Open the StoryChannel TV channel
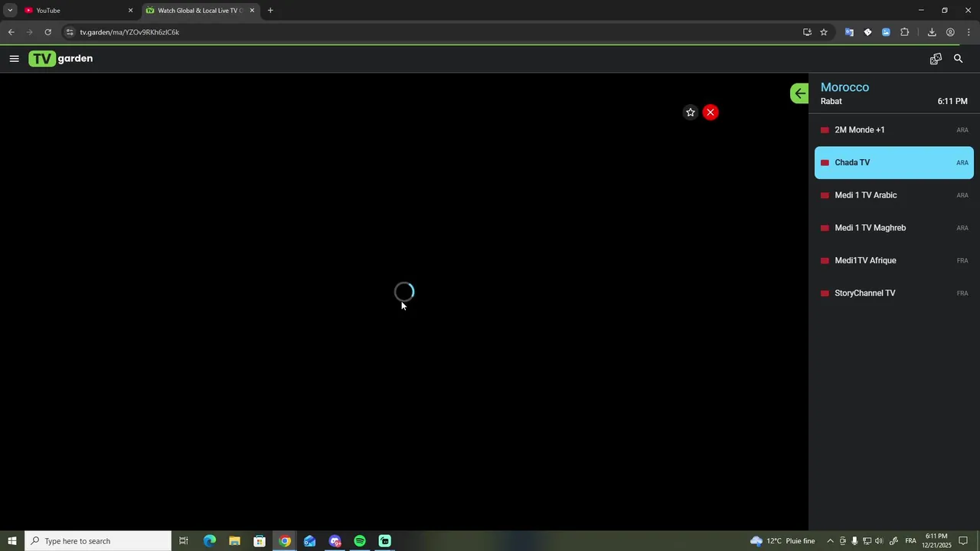Viewport: 980px width, 551px height. [x=894, y=293]
